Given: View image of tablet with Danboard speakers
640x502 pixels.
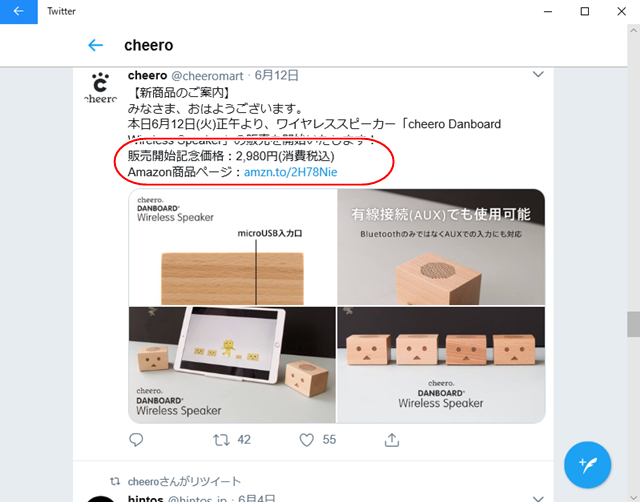Looking at the screenshot, I should tap(232, 365).
